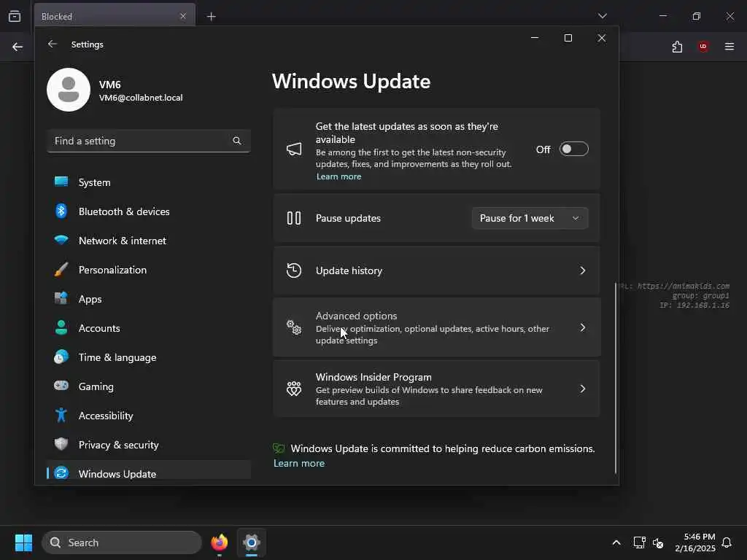747x560 pixels.
Task: Click the browser back arrow button
Action: pyautogui.click(x=18, y=47)
